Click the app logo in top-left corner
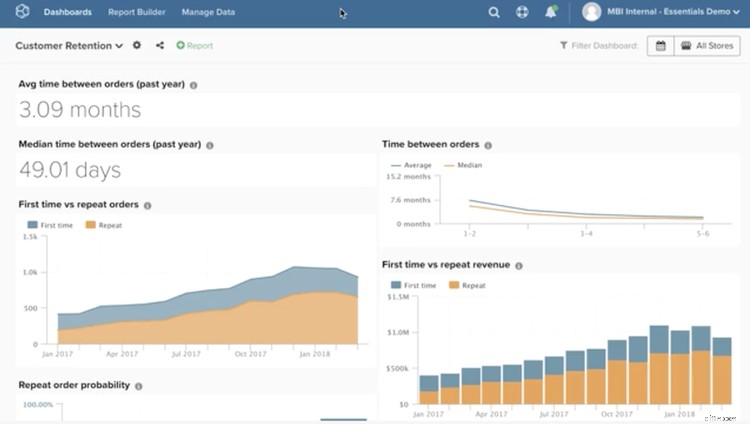750x424 pixels. pos(22,13)
